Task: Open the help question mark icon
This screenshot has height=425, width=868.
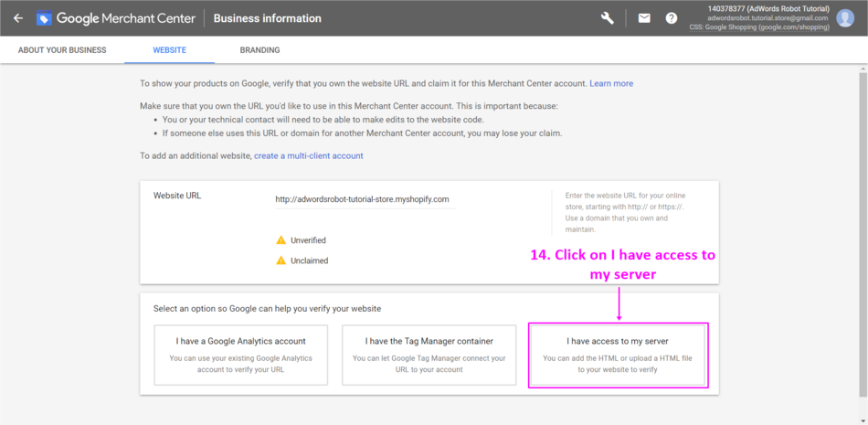Action: tap(672, 18)
